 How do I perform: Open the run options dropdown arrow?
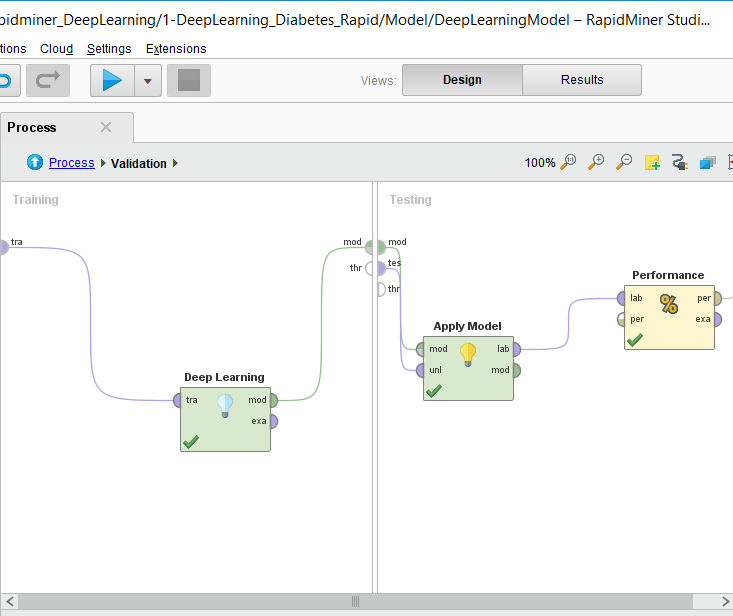tap(148, 81)
